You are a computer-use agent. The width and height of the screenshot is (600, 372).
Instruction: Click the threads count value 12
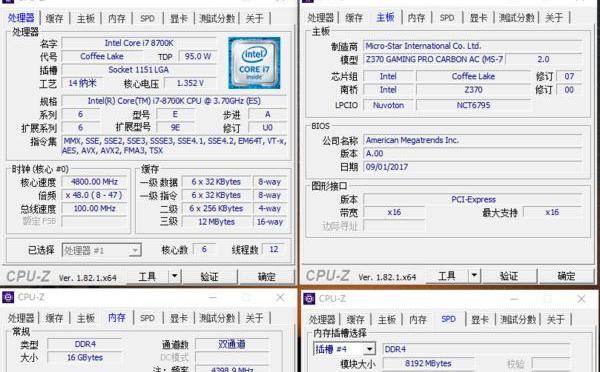(x=274, y=250)
